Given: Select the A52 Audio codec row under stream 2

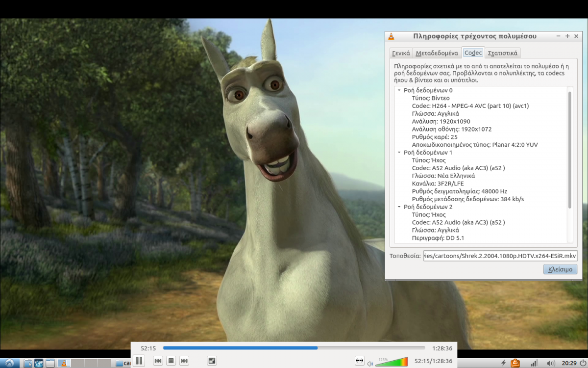Looking at the screenshot, I should pyautogui.click(x=458, y=223).
